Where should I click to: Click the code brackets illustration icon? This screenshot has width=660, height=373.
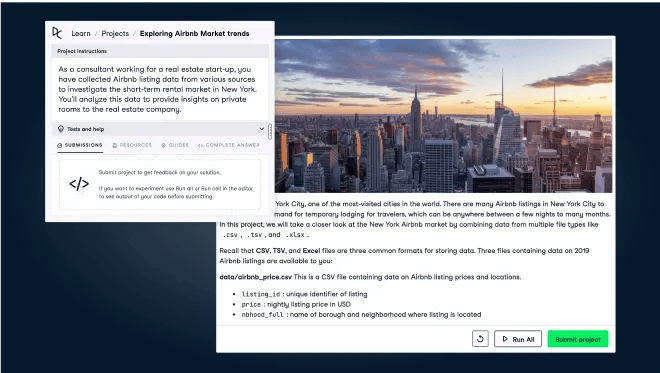[79, 184]
